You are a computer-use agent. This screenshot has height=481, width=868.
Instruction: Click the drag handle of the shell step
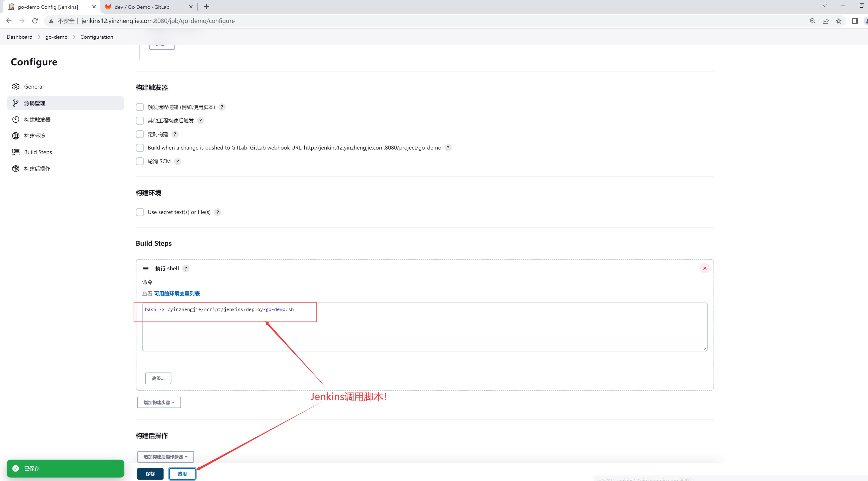coord(146,268)
